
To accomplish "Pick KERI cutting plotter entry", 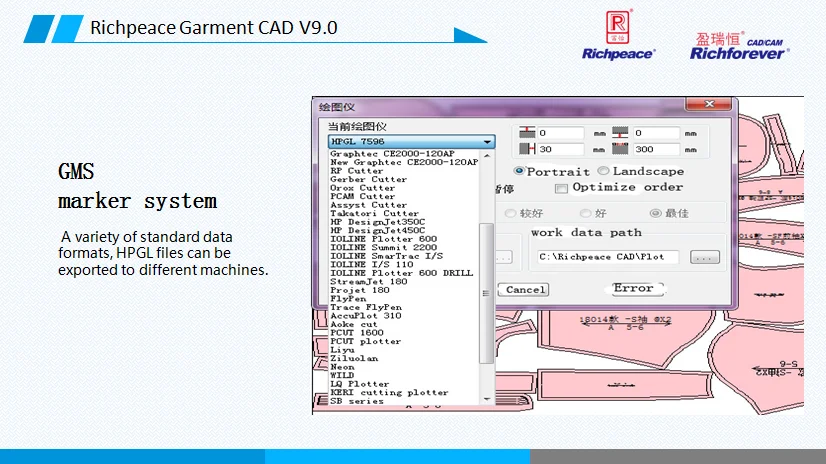I will (x=389, y=392).
